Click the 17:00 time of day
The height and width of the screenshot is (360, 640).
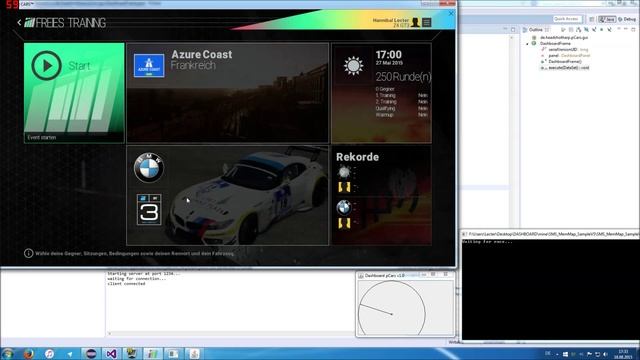389,55
